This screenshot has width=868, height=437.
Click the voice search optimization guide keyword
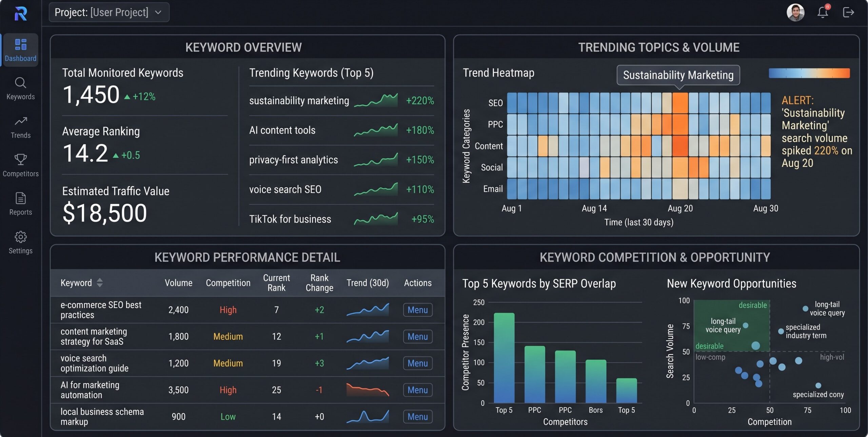click(94, 363)
